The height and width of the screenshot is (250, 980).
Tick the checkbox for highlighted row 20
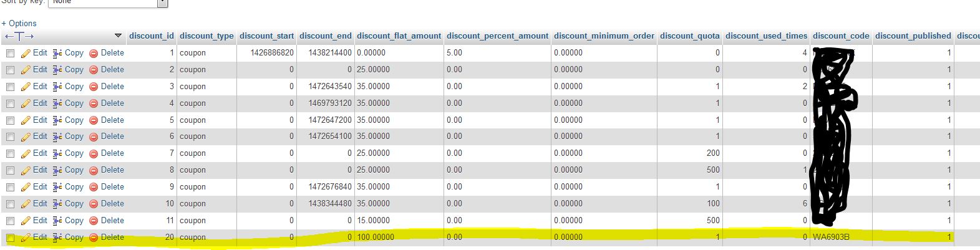point(10,238)
